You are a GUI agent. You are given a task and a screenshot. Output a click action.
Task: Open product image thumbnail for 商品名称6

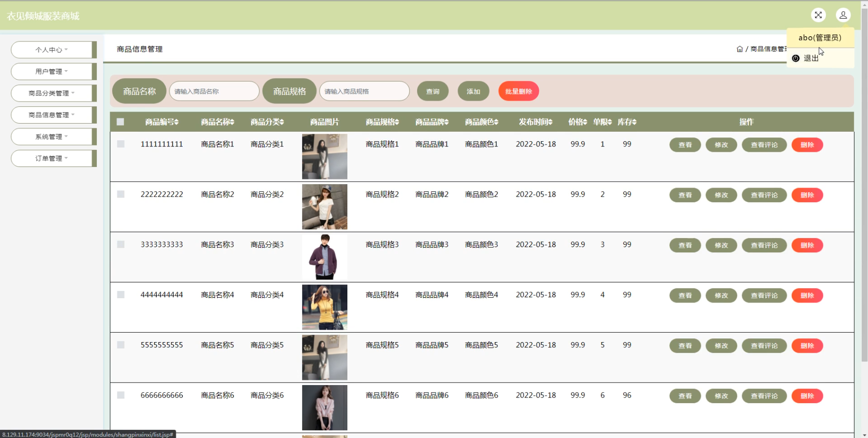(x=324, y=407)
